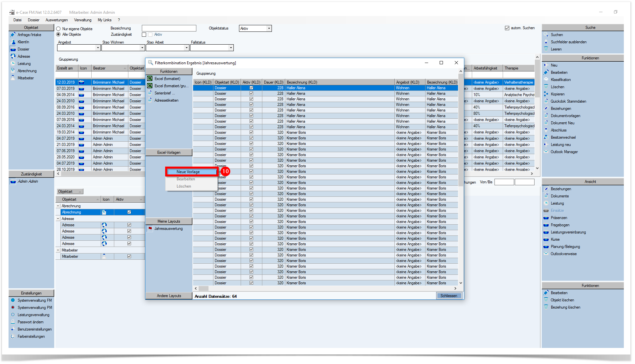Open Auswertungen menu

56,20
